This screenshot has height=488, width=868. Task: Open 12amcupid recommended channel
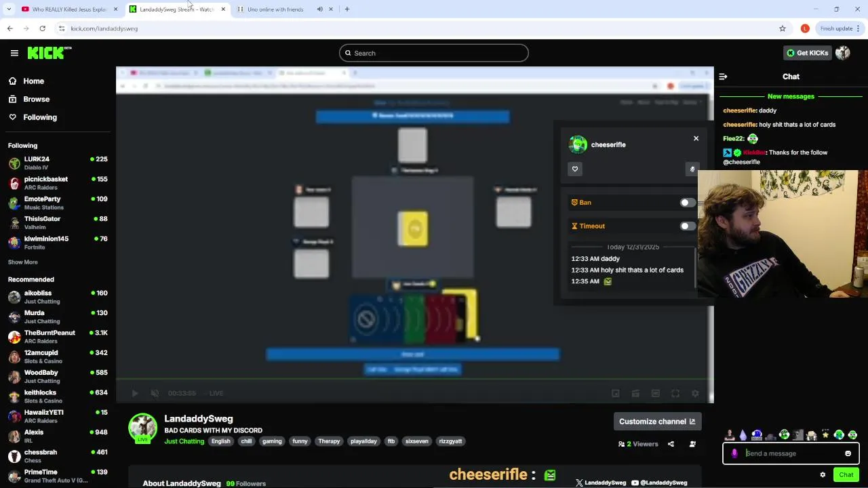point(58,357)
